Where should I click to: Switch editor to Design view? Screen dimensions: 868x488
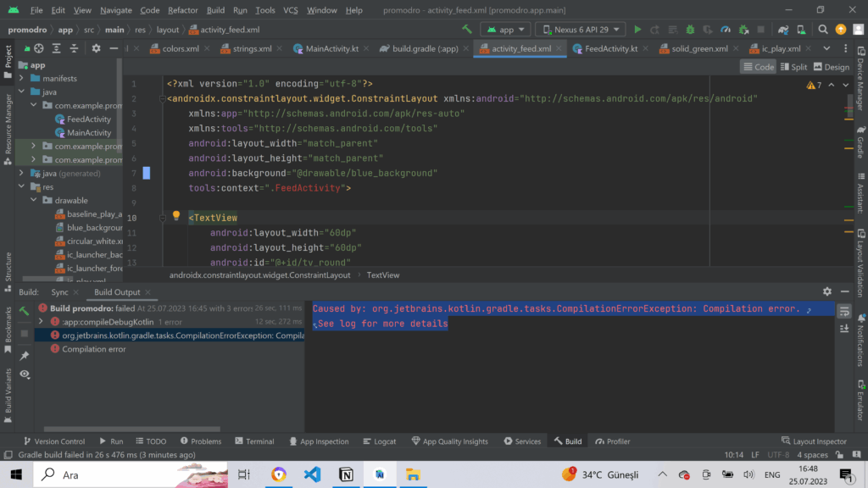pos(830,67)
